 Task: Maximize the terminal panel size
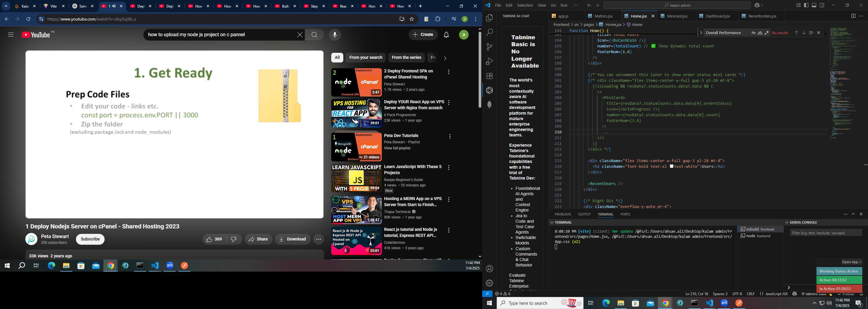pyautogui.click(x=853, y=214)
